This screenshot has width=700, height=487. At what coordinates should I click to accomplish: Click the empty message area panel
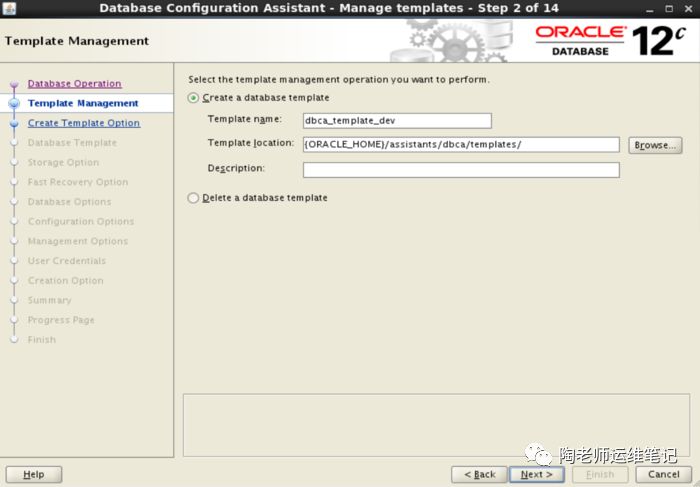click(x=436, y=425)
